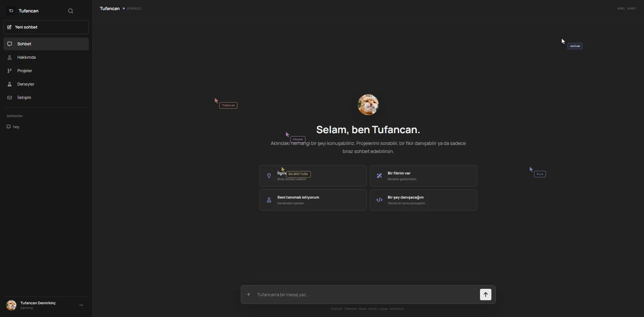The width and height of the screenshot is (644, 317).
Task: Navigate to Deneyler
Action: pos(46,84)
